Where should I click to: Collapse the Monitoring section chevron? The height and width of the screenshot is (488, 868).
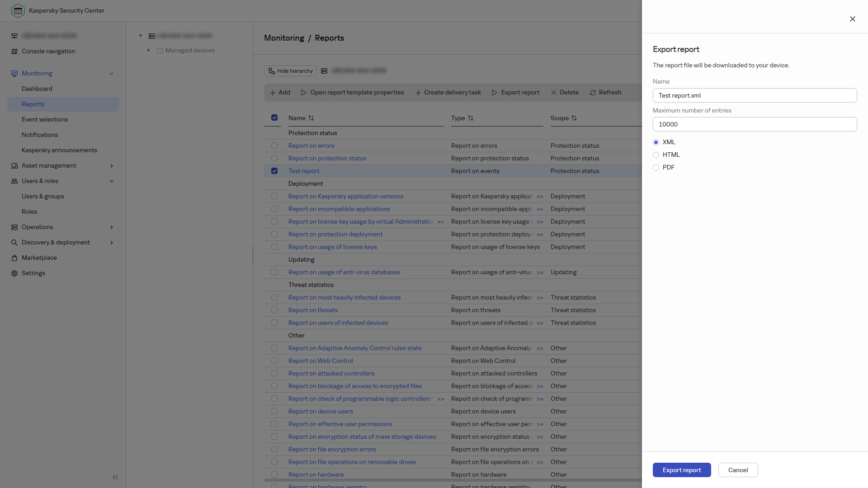click(112, 74)
